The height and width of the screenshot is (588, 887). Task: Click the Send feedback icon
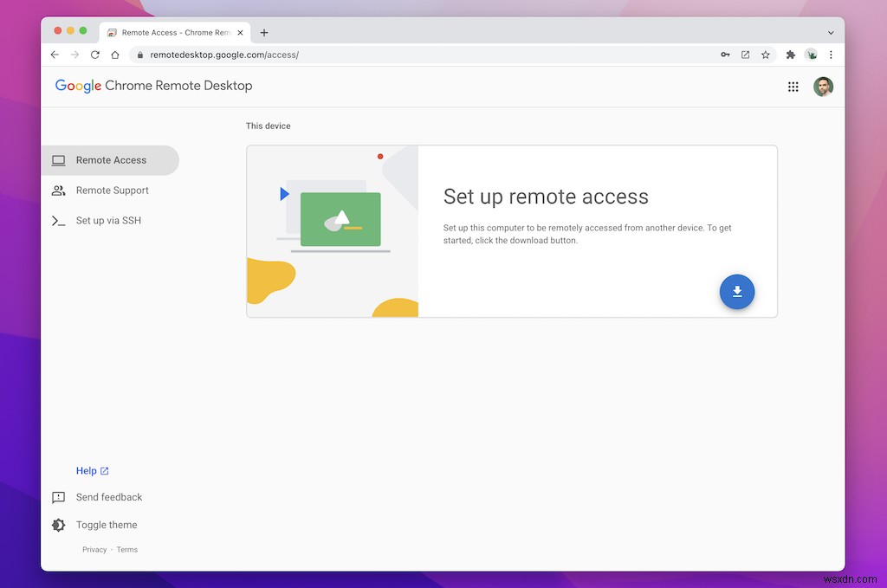[58, 497]
